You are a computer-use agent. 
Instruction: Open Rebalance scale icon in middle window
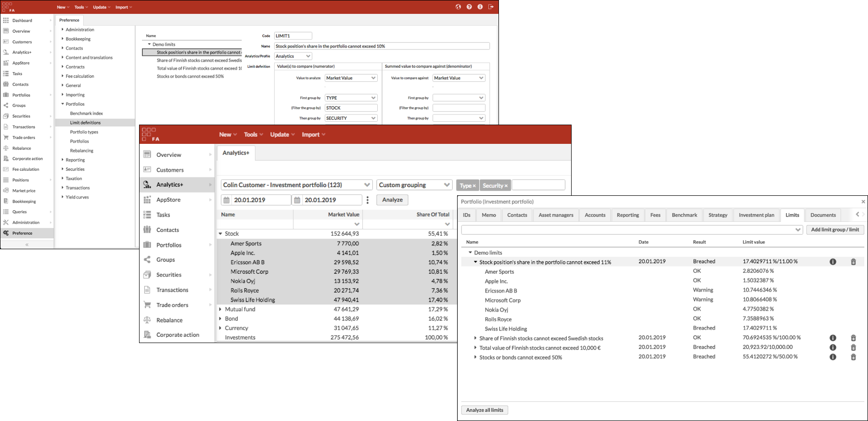tap(147, 320)
